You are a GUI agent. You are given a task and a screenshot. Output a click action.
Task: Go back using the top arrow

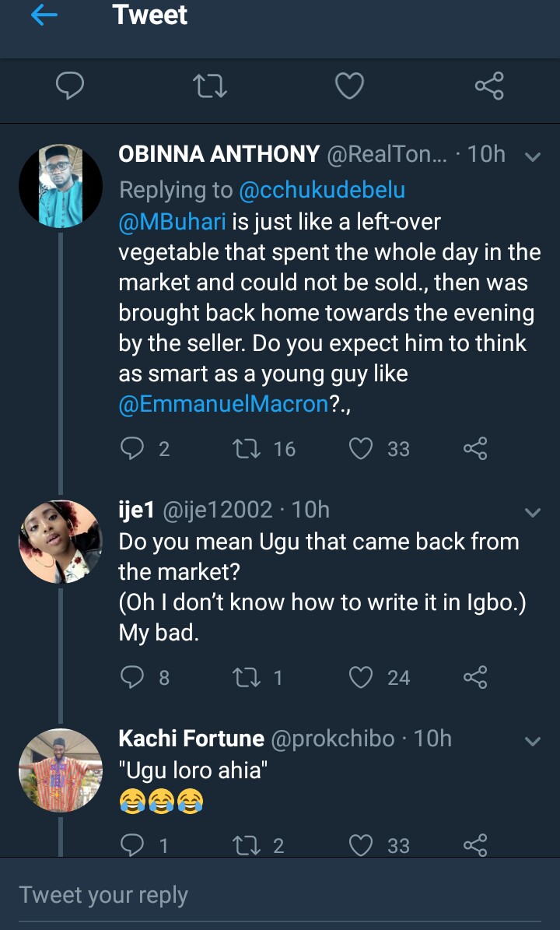pyautogui.click(x=44, y=16)
